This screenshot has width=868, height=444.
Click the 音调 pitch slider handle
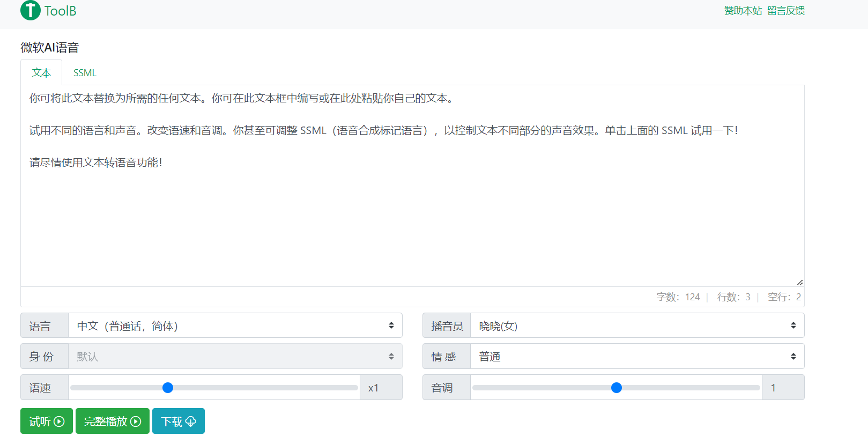[617, 388]
